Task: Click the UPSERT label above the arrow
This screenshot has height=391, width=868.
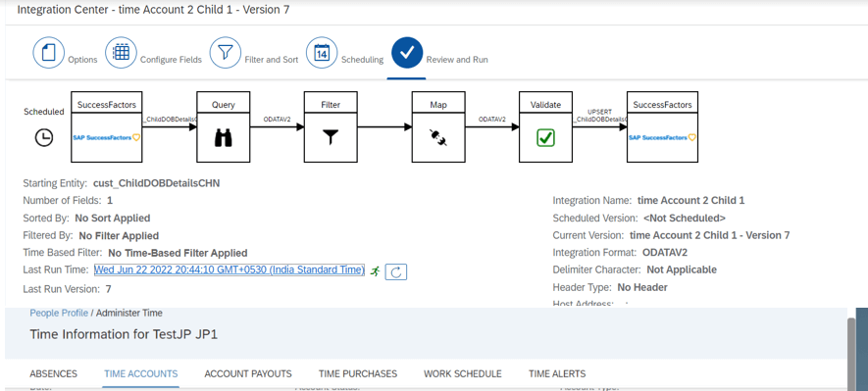Action: coord(599,113)
